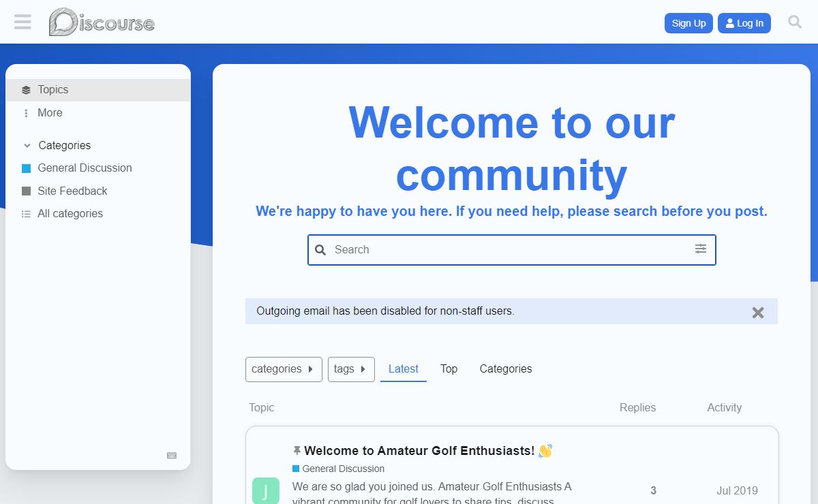
Task: Open the tags filter dropdown
Action: tap(351, 369)
